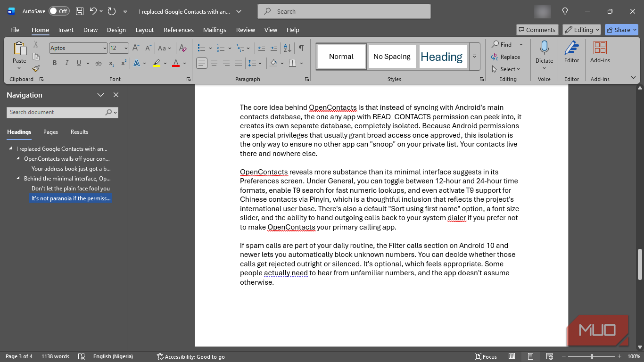Switch to the Pages tab in Navigation

[51, 132]
